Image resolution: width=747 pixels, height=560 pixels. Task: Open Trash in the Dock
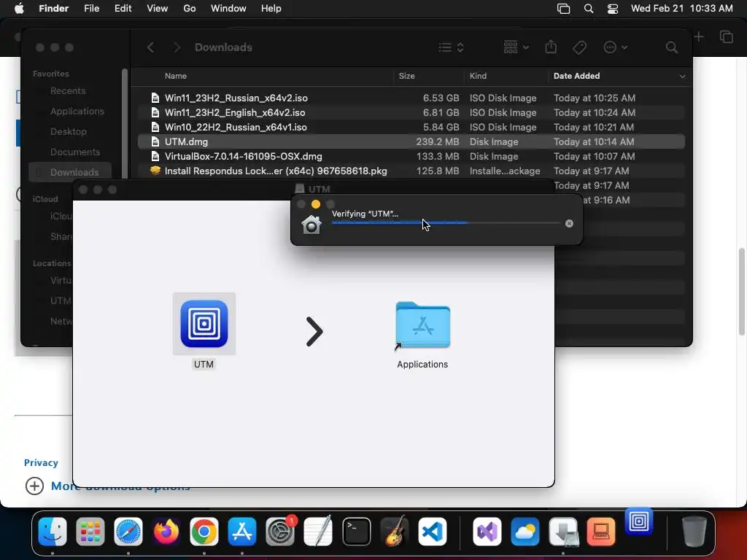click(694, 532)
